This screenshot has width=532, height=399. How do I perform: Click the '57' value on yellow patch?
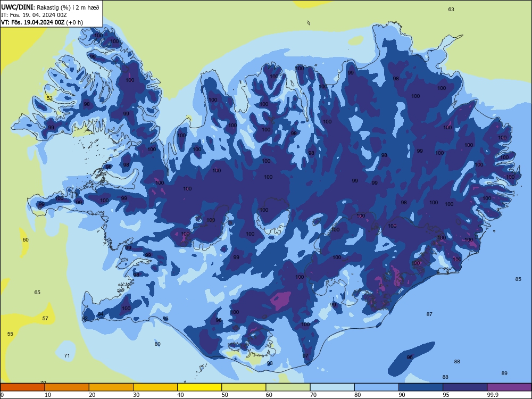pyautogui.click(x=45, y=318)
